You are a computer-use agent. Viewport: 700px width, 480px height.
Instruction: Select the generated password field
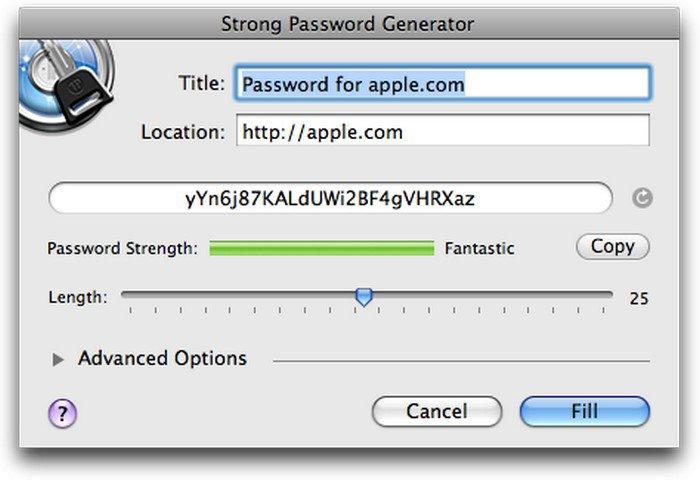[330, 198]
